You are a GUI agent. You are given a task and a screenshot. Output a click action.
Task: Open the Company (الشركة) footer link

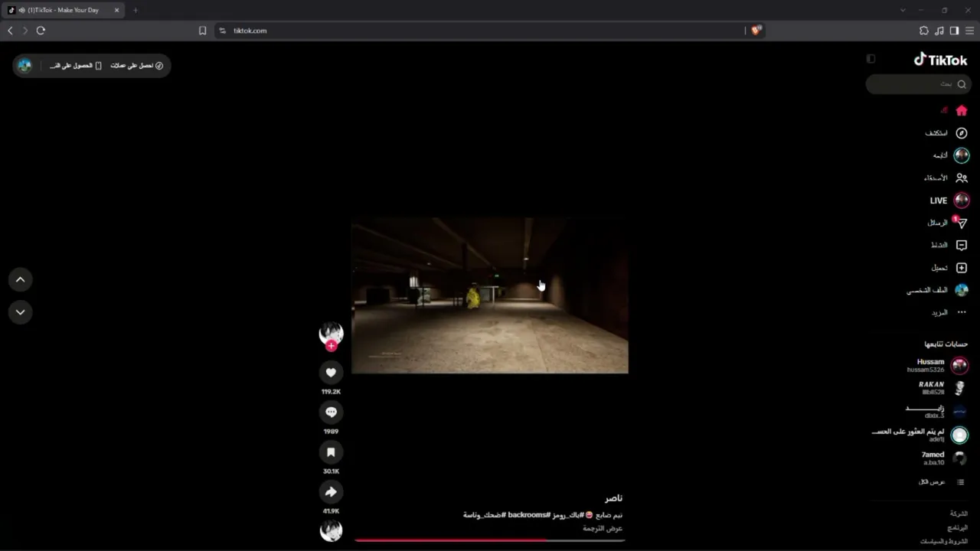click(x=959, y=514)
